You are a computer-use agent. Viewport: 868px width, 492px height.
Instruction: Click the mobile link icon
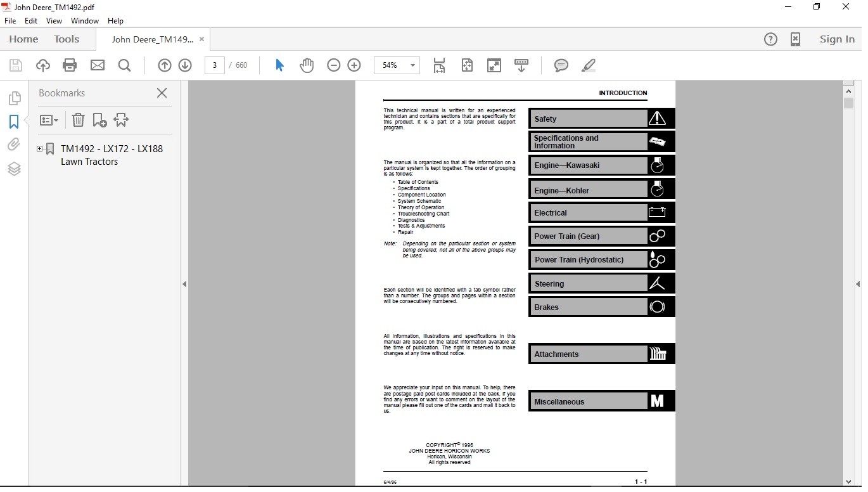[795, 39]
